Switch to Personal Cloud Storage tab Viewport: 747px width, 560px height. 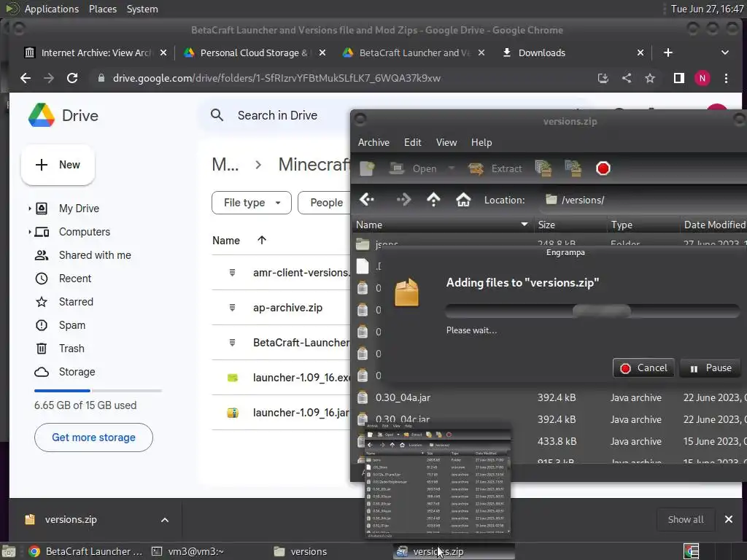click(x=254, y=52)
